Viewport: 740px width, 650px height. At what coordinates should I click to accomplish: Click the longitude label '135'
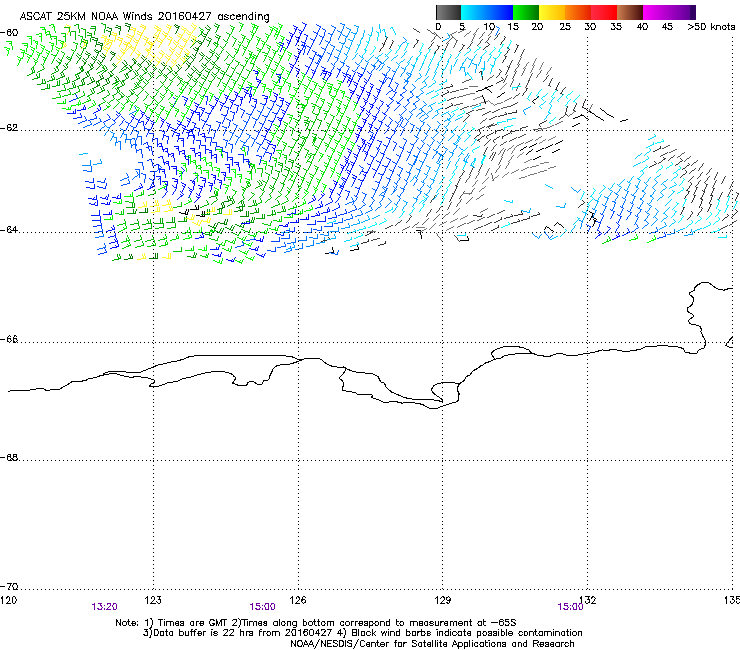click(732, 600)
